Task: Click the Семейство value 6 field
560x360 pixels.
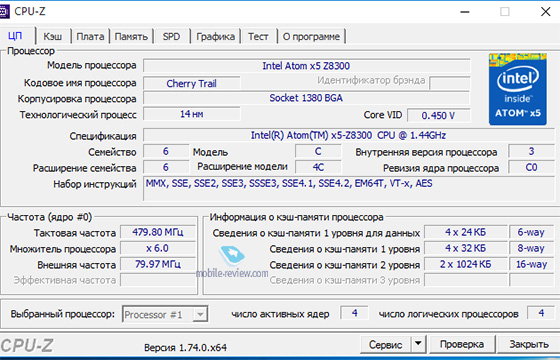Action: [166, 151]
